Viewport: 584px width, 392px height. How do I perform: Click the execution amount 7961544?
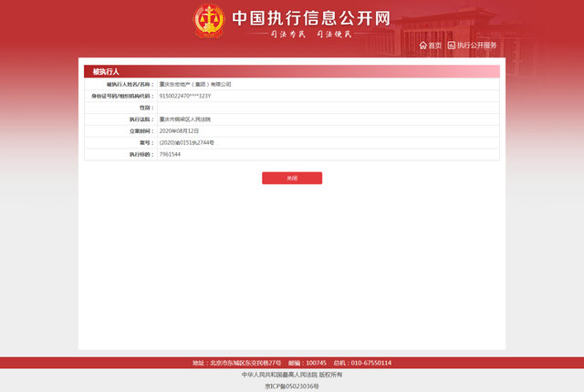(x=170, y=155)
